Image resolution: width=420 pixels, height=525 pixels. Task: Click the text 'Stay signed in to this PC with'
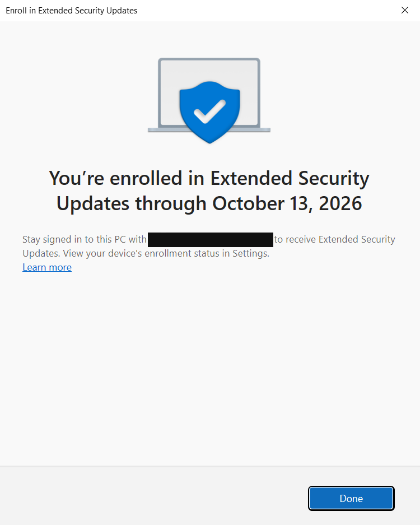click(84, 240)
